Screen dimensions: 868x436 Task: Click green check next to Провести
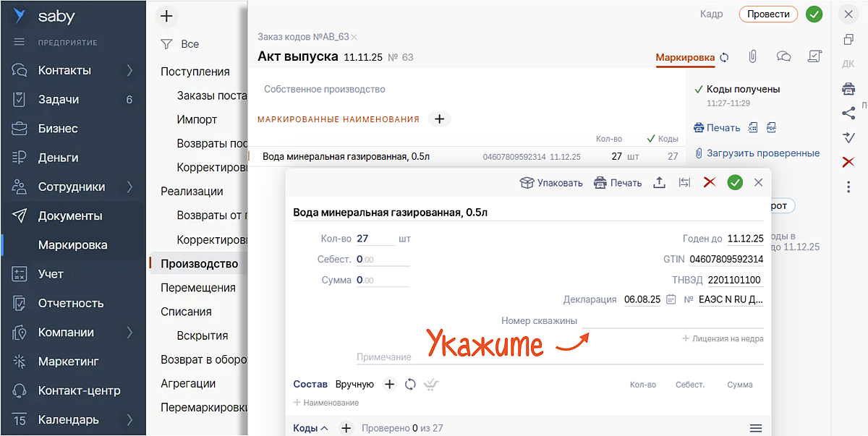[x=814, y=14]
